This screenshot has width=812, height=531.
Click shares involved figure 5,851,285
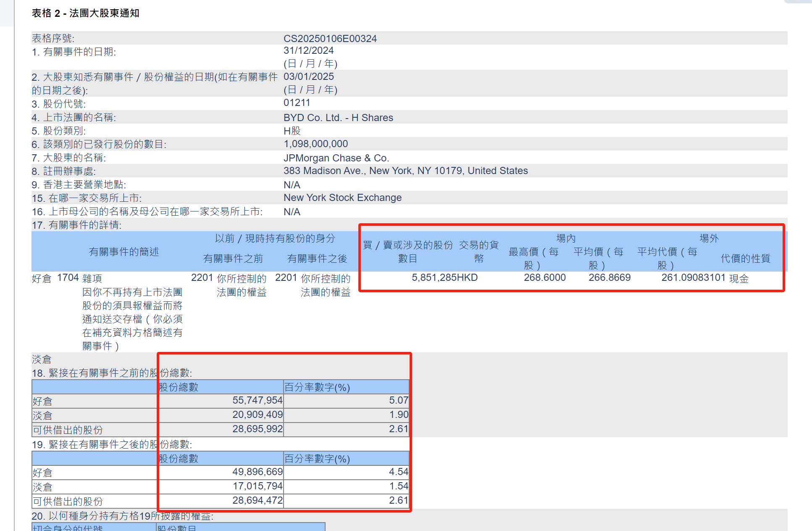point(434,277)
